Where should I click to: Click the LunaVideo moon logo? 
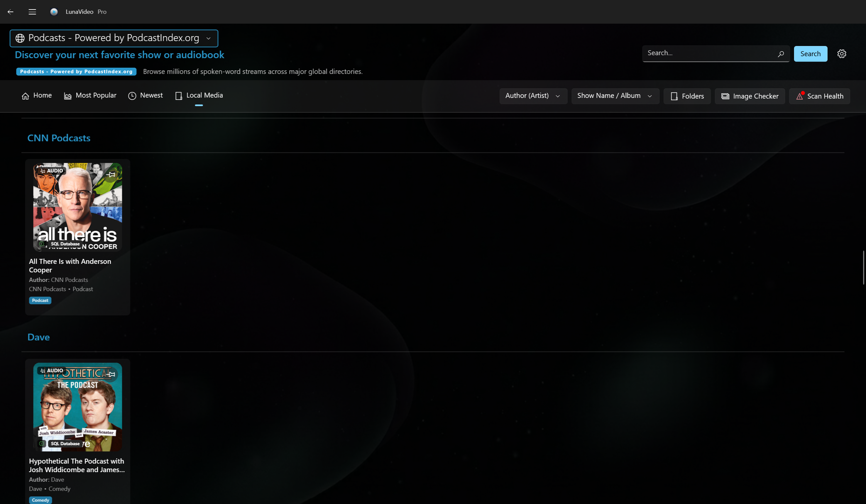click(54, 12)
